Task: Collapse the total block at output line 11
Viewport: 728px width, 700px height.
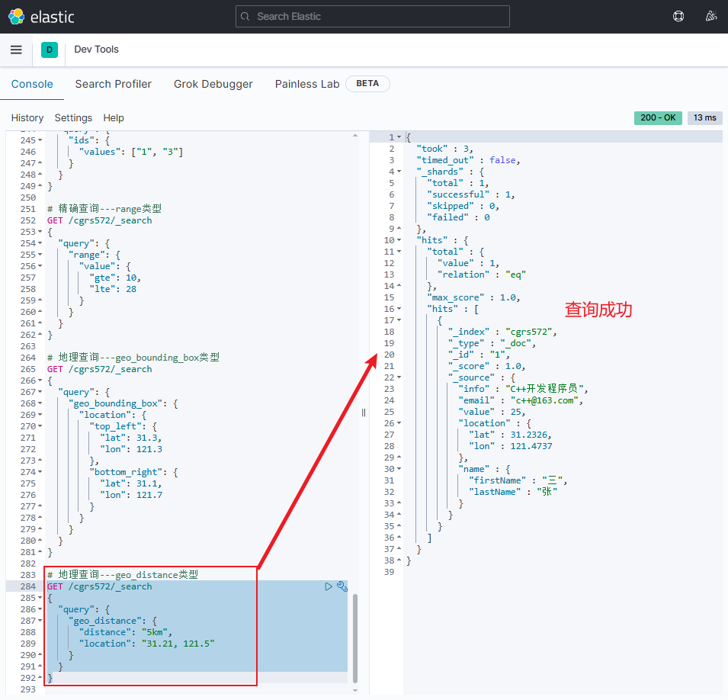Action: 399,252
